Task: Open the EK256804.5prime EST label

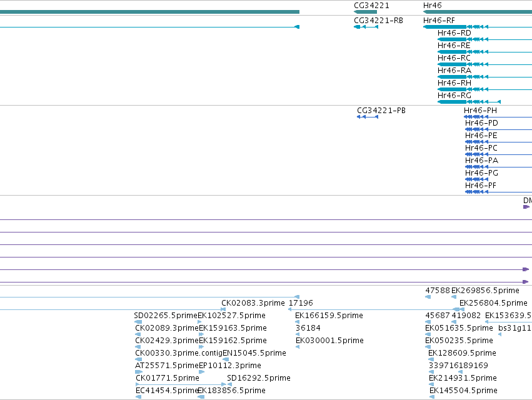Action: pyautogui.click(x=493, y=303)
